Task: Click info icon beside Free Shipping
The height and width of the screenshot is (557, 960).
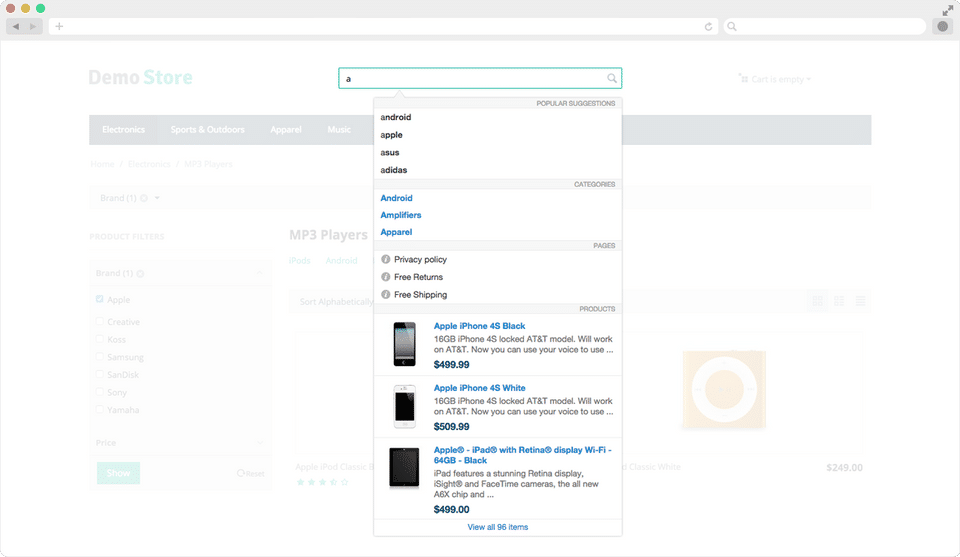Action: [386, 294]
